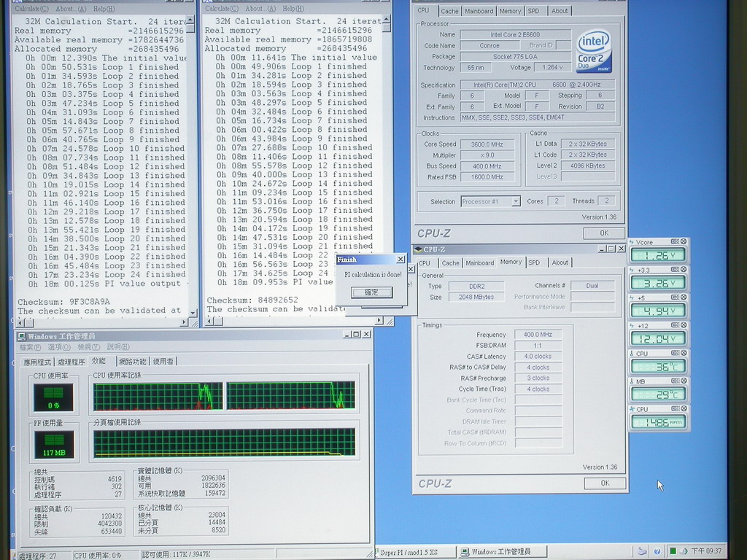Click the text 'Checksum: 84892652'
747x560 pixels.
252,300
